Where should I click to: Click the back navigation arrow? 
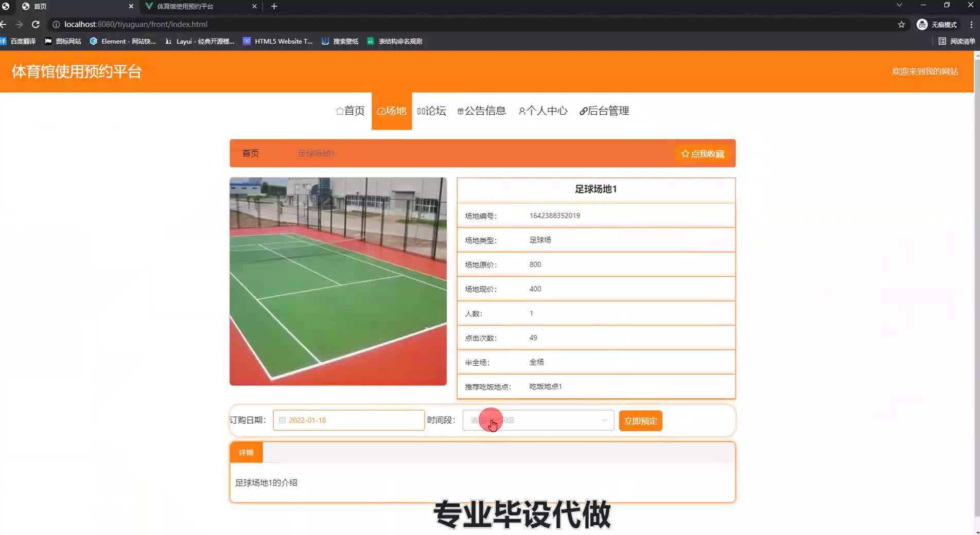[x=4, y=24]
